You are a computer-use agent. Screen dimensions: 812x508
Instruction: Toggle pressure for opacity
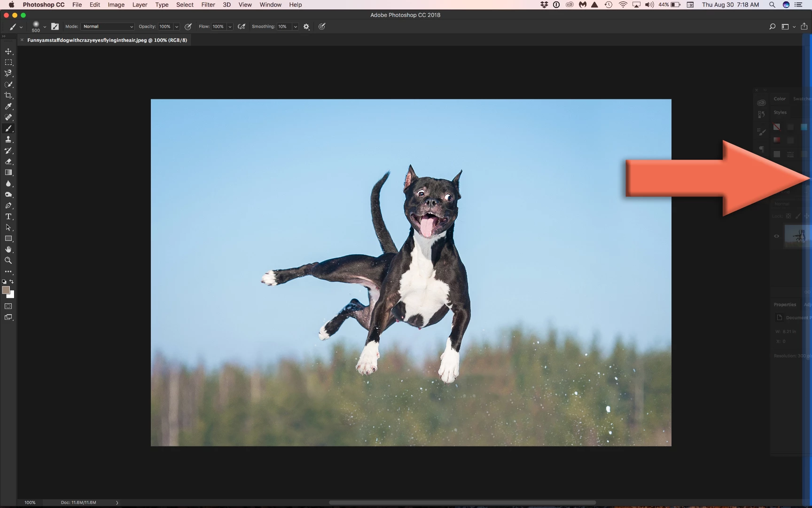coord(188,27)
